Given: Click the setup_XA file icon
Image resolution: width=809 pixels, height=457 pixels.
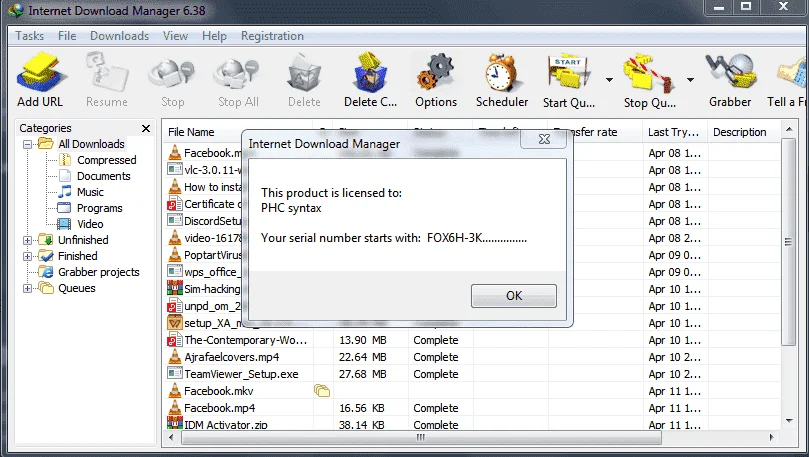Looking at the screenshot, I should coord(175,323).
